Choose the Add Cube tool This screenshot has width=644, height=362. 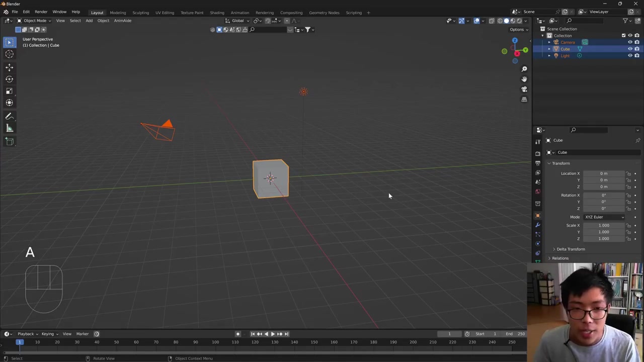coord(9,141)
